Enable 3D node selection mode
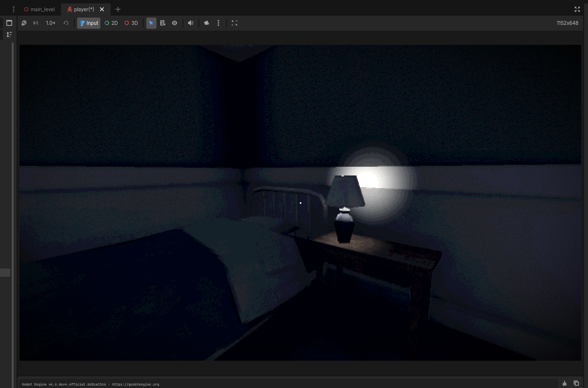This screenshot has width=588, height=388. coord(131,23)
